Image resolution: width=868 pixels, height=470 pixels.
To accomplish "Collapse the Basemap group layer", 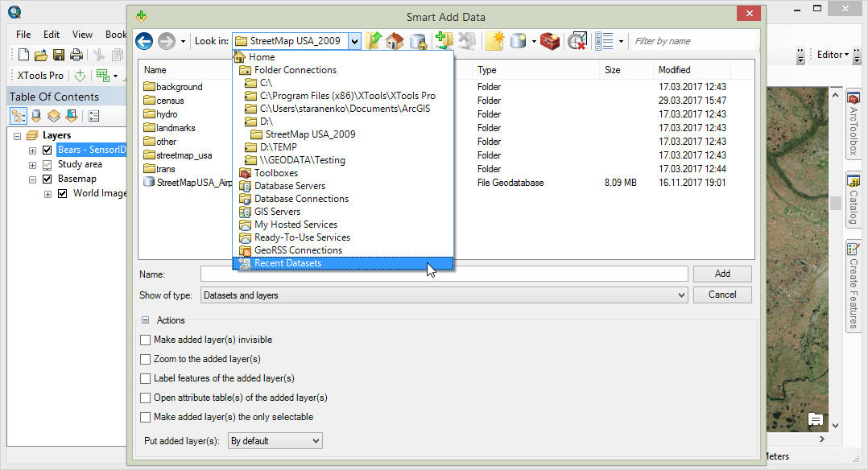I will point(33,179).
